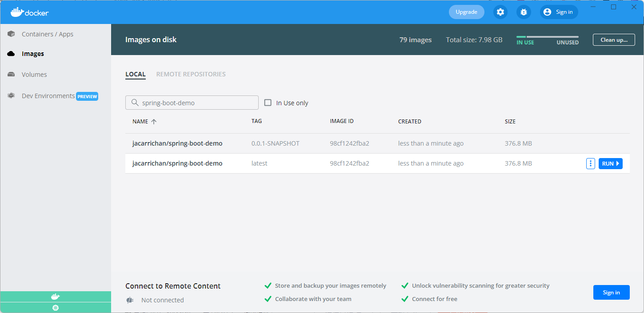Switch to the LOCAL tab
The width and height of the screenshot is (644, 313).
point(136,74)
